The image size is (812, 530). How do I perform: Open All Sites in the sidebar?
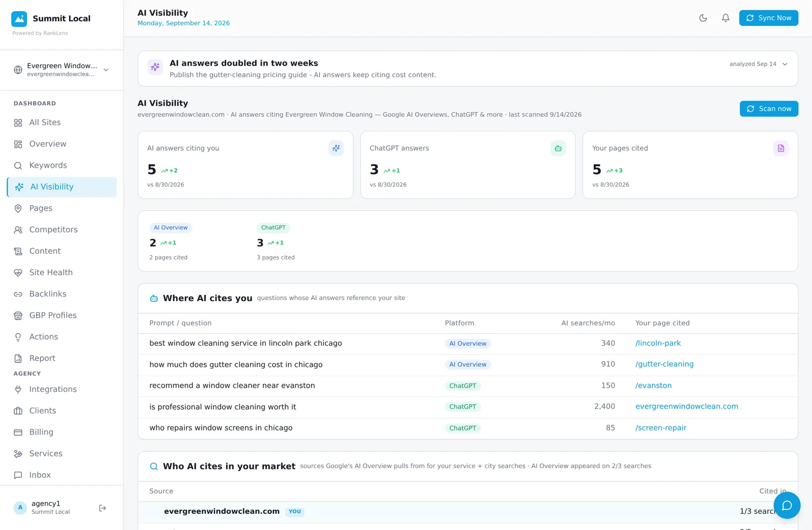(61, 122)
